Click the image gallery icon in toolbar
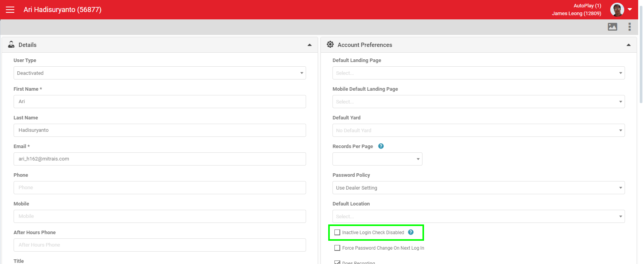644x264 pixels. pos(612,27)
